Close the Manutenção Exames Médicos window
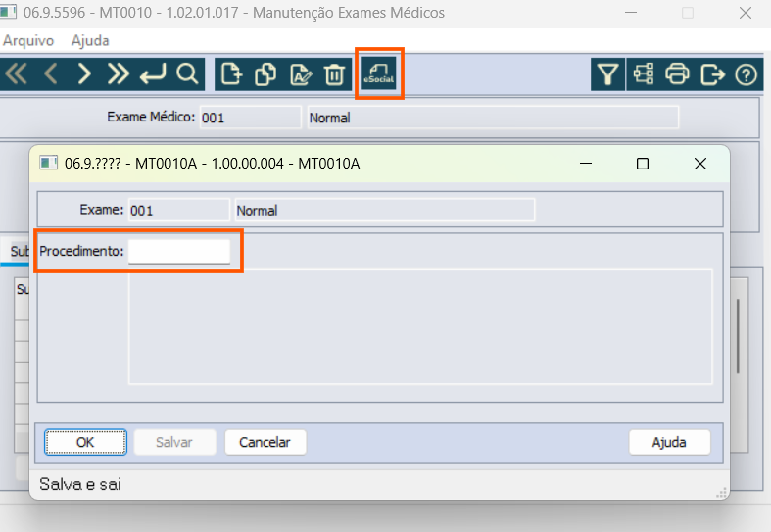 pyautogui.click(x=746, y=13)
